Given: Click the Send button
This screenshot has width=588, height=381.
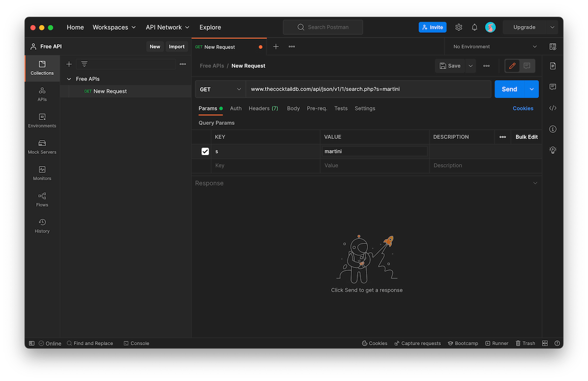Looking at the screenshot, I should (x=510, y=89).
